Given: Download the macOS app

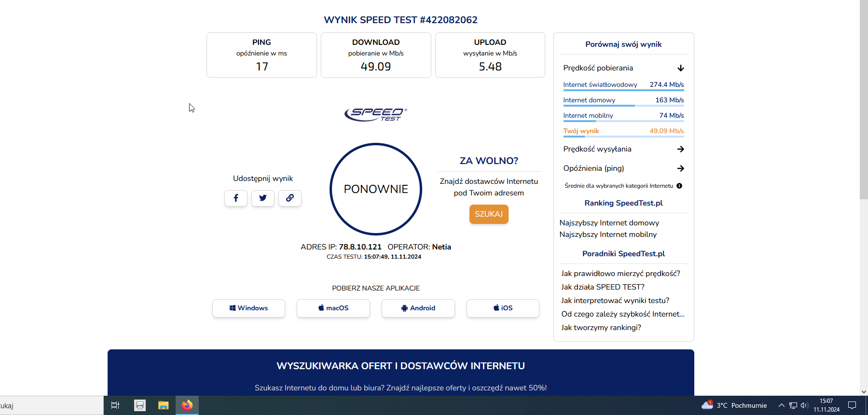Looking at the screenshot, I should tap(333, 308).
